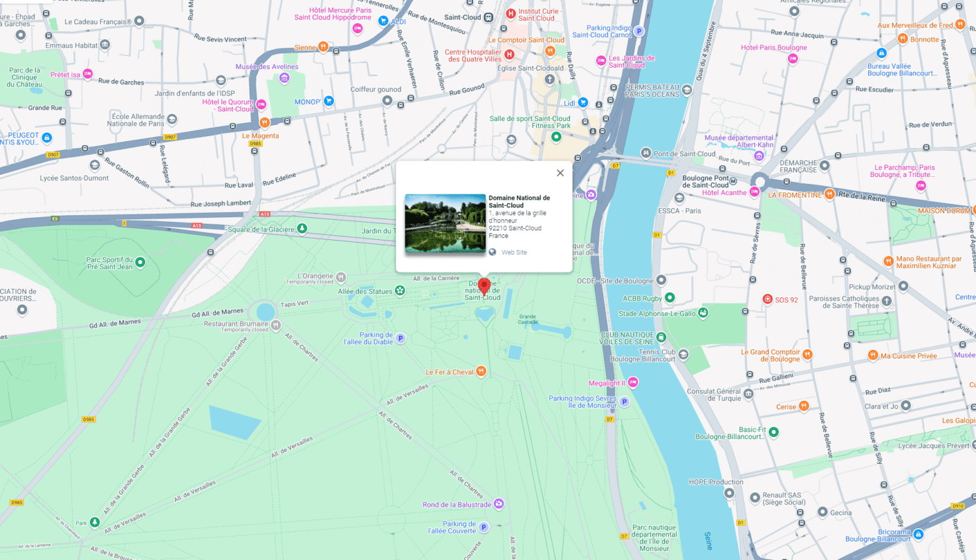Click the Hôtel le Quorum icon
The width and height of the screenshot is (976, 560).
261,104
